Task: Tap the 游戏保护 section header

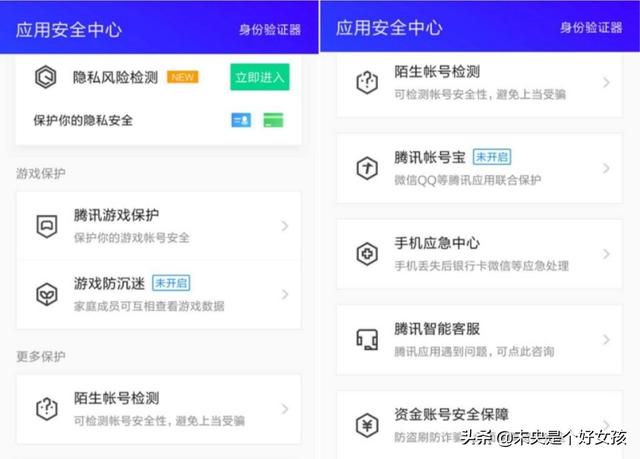Action: click(41, 173)
